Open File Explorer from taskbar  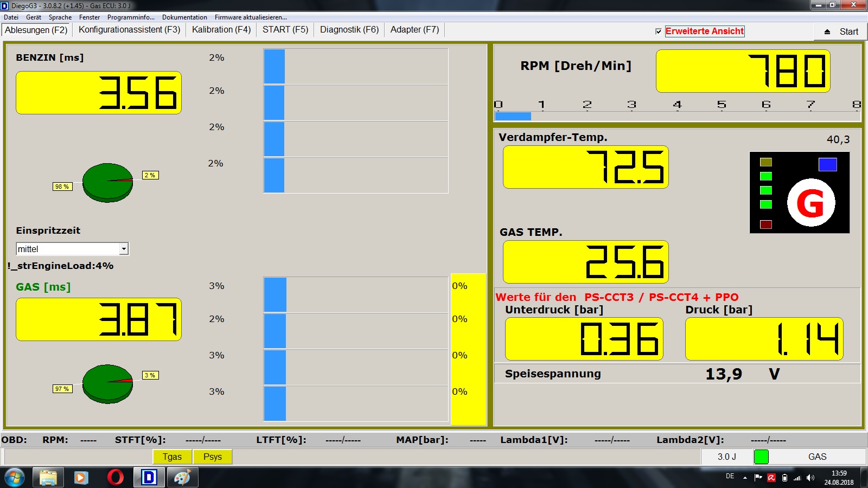48,478
